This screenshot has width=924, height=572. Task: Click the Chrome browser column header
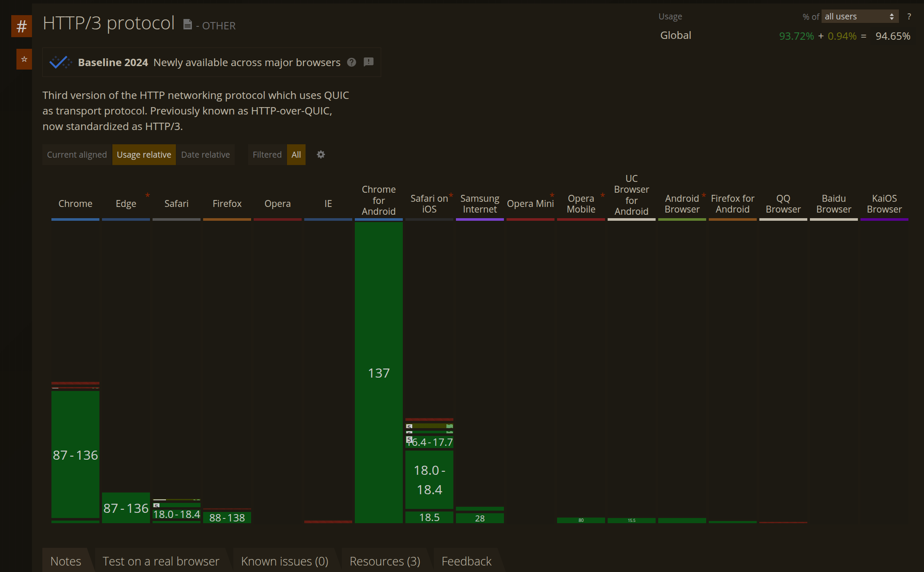tap(75, 203)
